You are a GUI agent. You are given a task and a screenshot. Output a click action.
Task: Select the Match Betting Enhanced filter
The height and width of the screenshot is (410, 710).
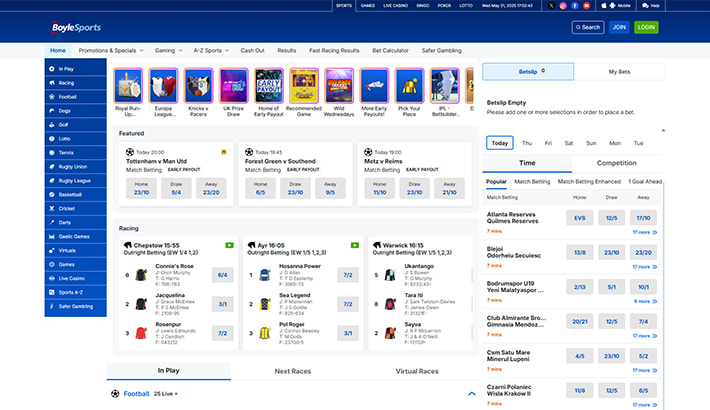click(589, 182)
